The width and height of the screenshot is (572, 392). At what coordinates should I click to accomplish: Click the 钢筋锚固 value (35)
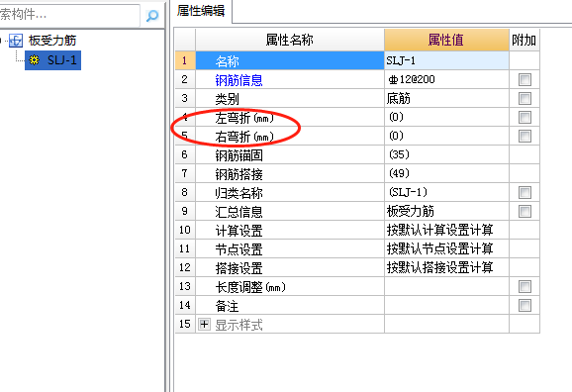(446, 154)
